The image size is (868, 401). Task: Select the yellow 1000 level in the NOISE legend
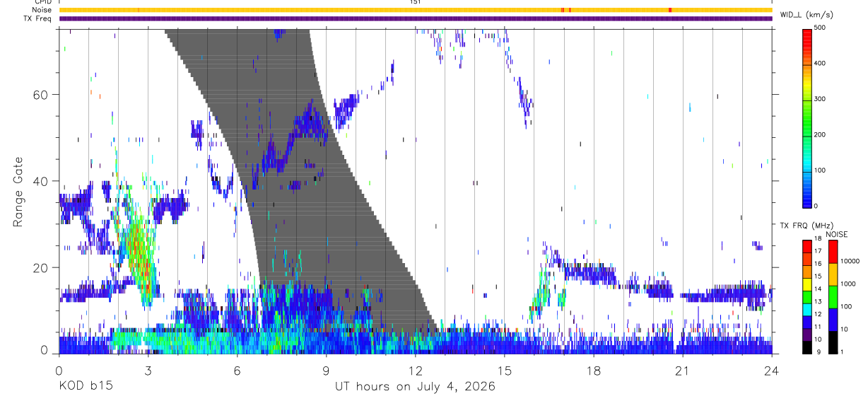[x=833, y=274]
